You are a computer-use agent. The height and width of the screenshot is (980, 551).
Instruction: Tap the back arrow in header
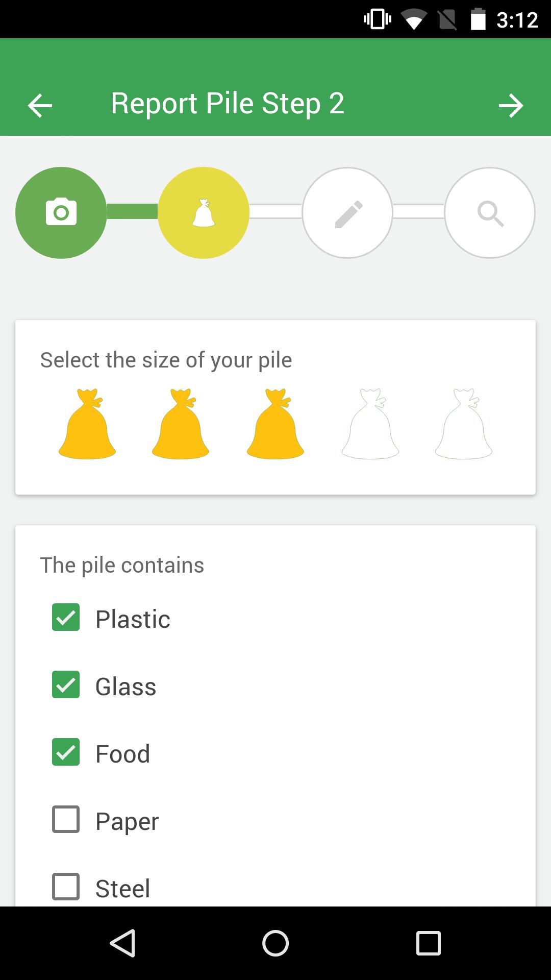(x=40, y=106)
